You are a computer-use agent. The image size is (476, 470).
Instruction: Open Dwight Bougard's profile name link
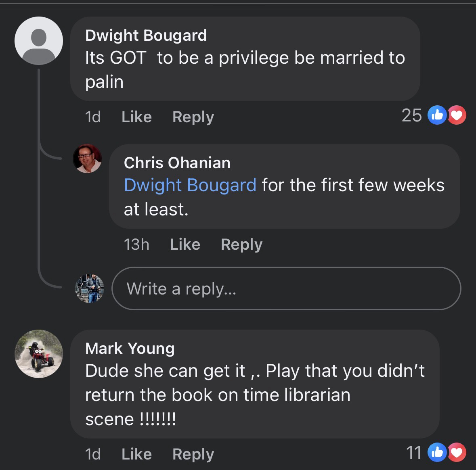coord(146,36)
